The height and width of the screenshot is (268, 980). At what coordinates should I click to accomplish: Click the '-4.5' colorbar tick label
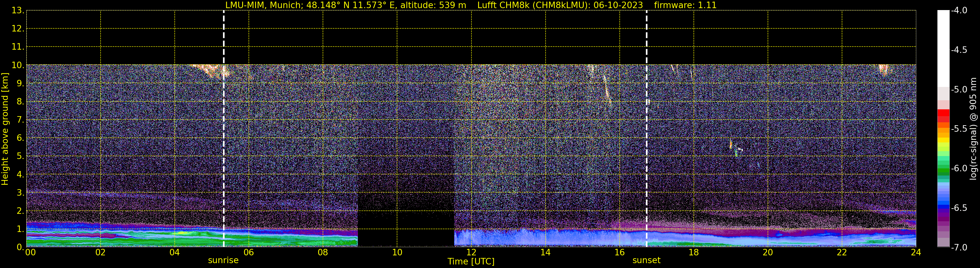(x=959, y=50)
